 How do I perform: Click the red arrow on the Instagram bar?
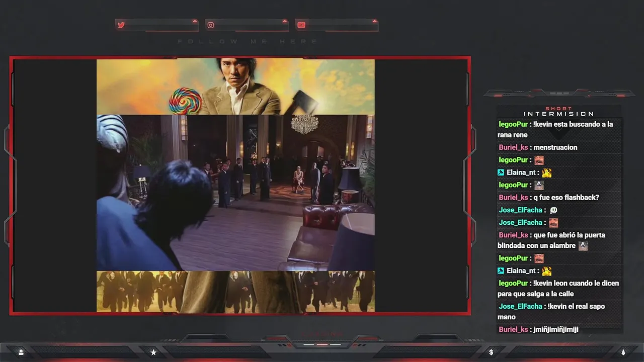pyautogui.click(x=284, y=21)
